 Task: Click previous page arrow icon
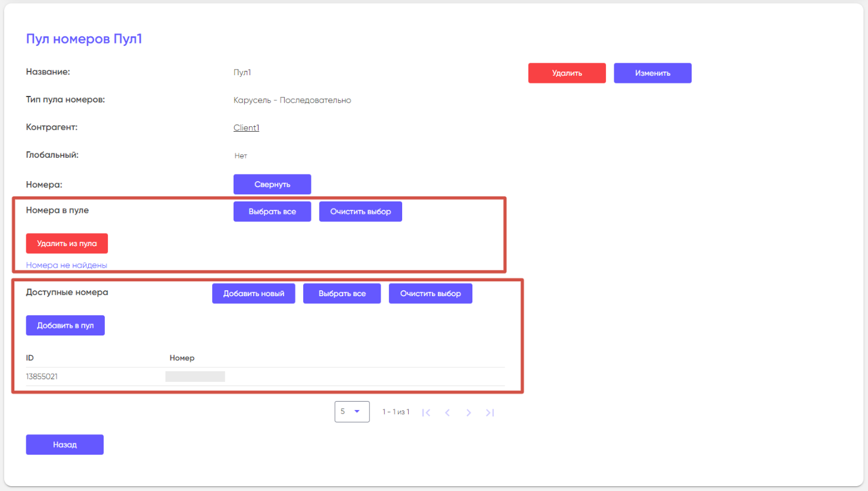[x=447, y=412]
